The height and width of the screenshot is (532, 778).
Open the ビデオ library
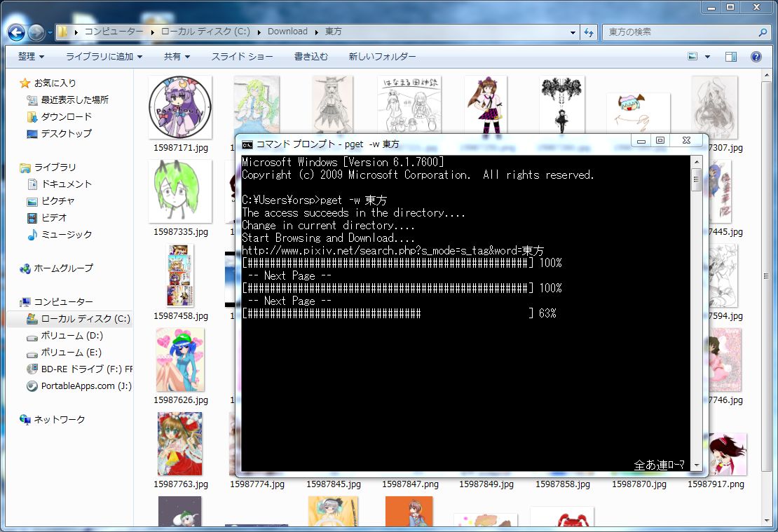click(53, 218)
